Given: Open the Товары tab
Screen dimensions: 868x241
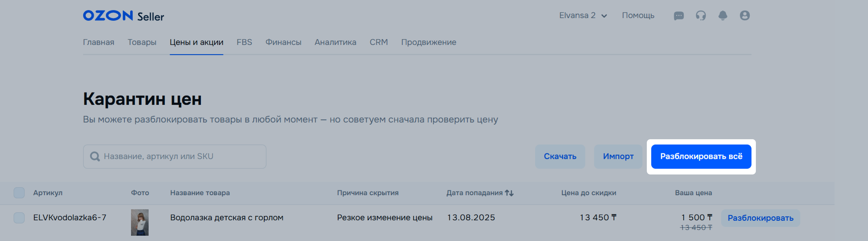Looking at the screenshot, I should (x=142, y=42).
